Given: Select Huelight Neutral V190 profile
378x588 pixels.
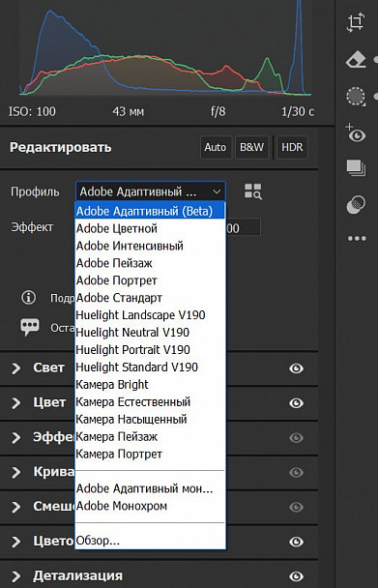Looking at the screenshot, I should tap(150, 333).
